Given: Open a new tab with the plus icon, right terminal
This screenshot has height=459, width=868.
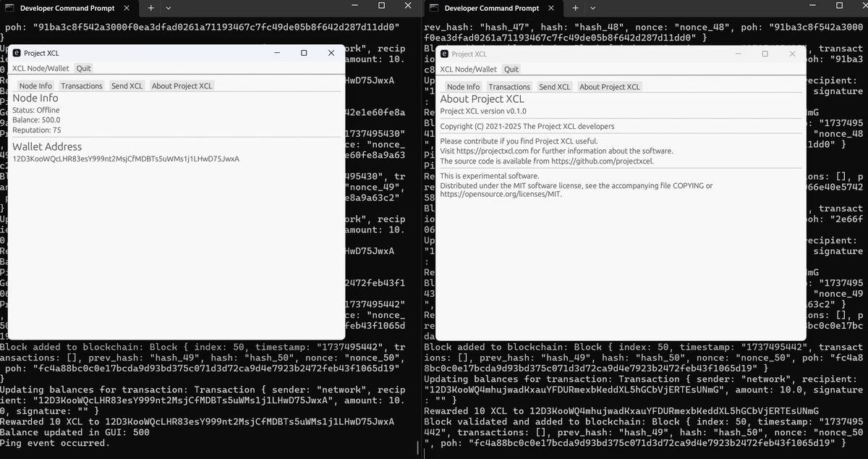Looking at the screenshot, I should click(x=576, y=9).
